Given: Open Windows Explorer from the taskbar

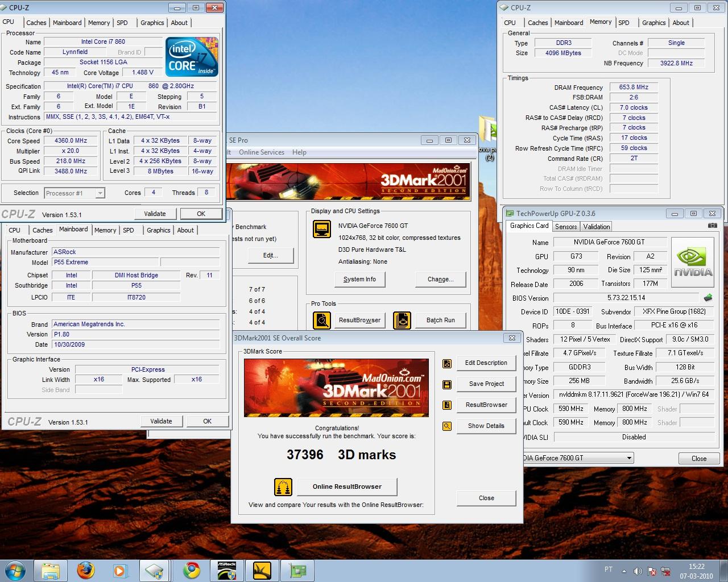Looking at the screenshot, I should coord(50,571).
